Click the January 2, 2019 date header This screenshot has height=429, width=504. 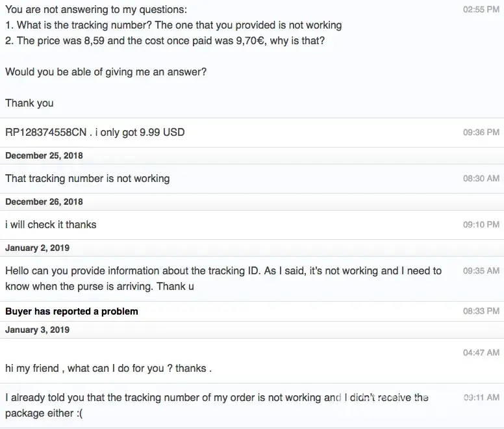click(38, 248)
